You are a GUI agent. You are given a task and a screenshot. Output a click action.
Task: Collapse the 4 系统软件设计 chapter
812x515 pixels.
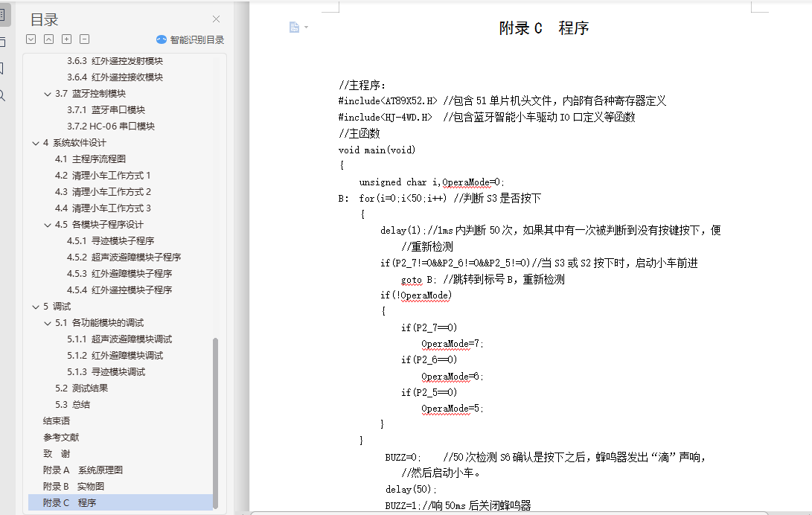pyautogui.click(x=36, y=143)
